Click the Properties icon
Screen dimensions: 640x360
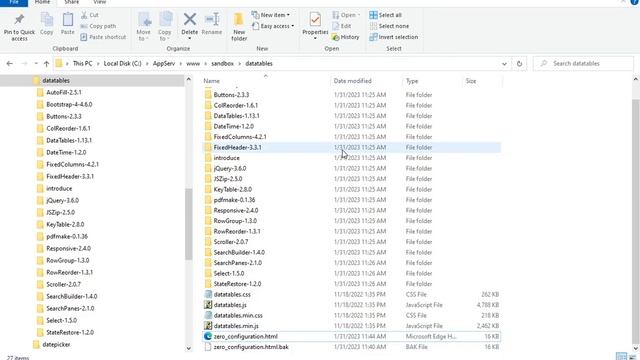coord(315,19)
